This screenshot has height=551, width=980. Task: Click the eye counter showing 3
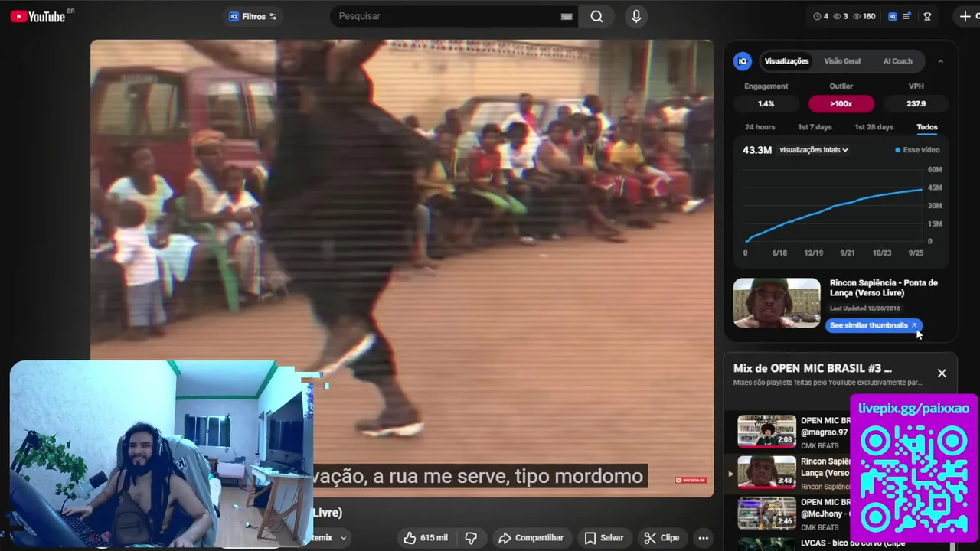841,16
